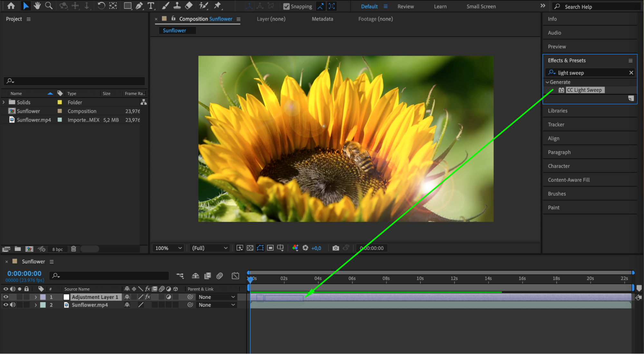Viewport: 644px width, 354px height.
Task: Hide the Adjustment Layer 1 layer
Action: [6, 297]
